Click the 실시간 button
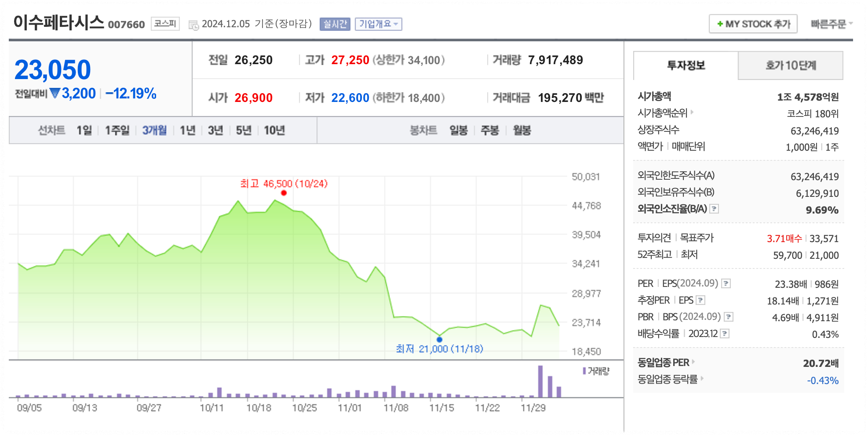 tap(335, 24)
